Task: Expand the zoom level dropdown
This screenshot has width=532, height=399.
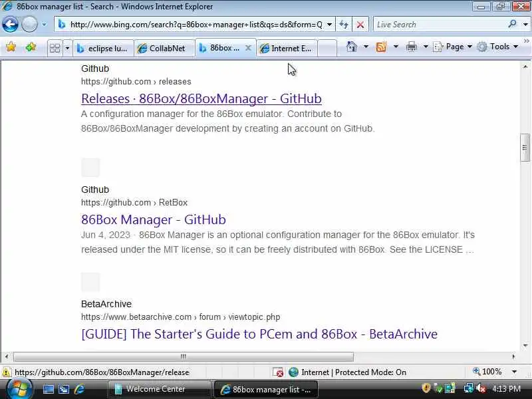Action: (x=514, y=372)
